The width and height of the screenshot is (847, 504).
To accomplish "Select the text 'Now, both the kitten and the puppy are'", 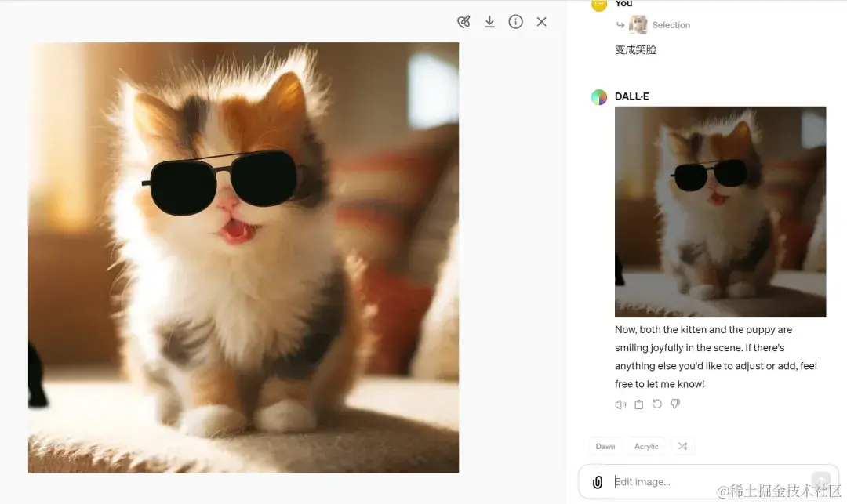I will [x=703, y=330].
